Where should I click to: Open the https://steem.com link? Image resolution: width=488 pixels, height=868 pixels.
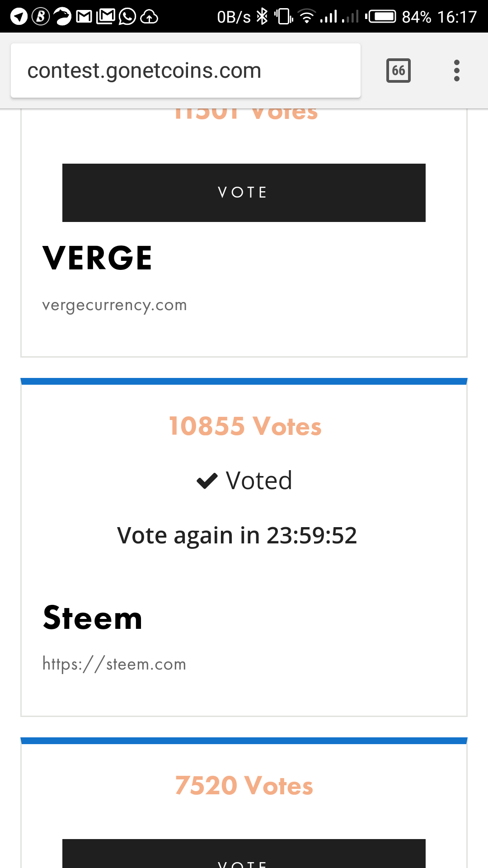[114, 664]
